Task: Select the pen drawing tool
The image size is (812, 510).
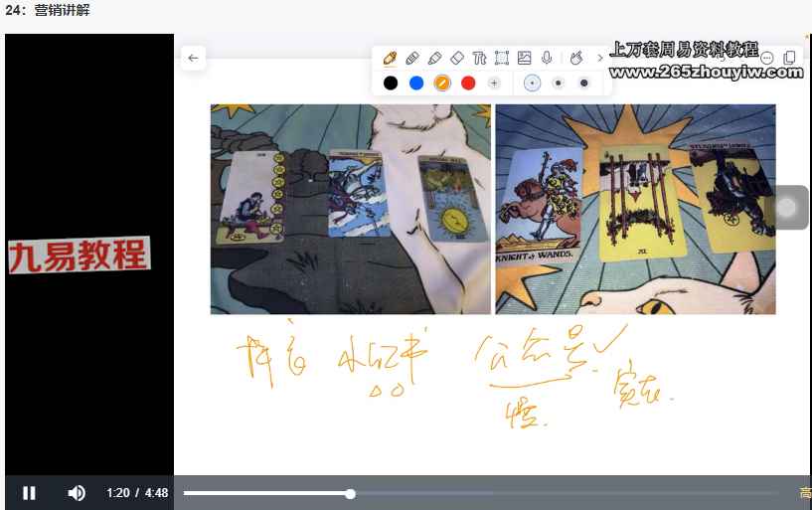Action: click(x=390, y=58)
